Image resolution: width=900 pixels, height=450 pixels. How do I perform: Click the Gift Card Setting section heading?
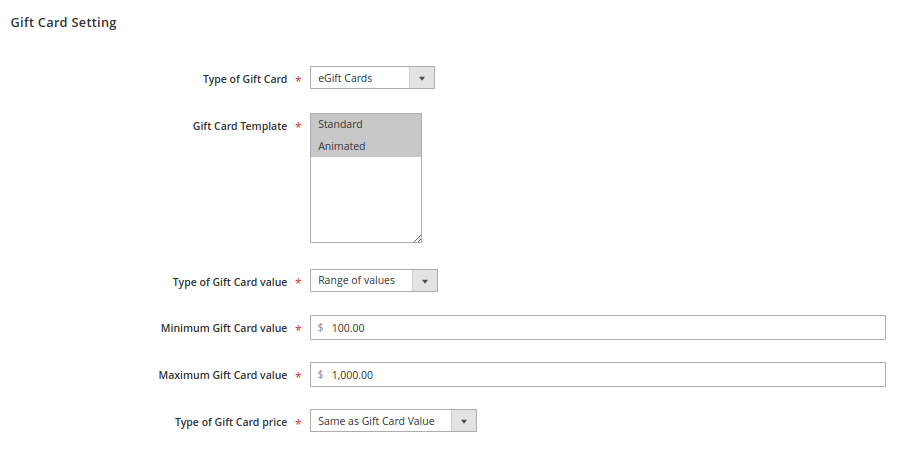63,22
